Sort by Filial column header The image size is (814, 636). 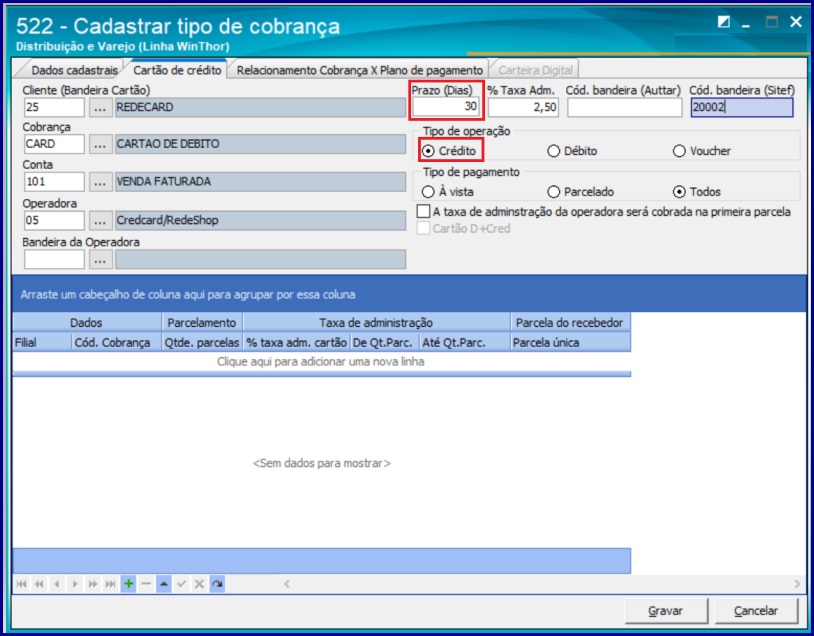pyautogui.click(x=42, y=343)
